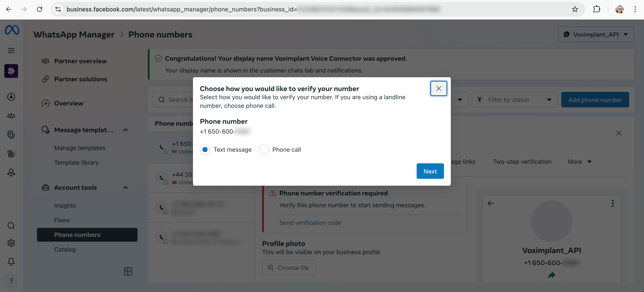Select the Text message verification option

click(205, 149)
